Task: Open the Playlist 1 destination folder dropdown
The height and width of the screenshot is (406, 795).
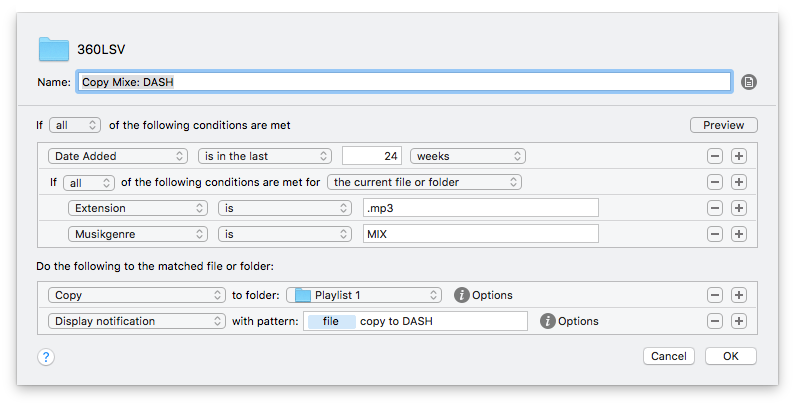Action: [364, 295]
